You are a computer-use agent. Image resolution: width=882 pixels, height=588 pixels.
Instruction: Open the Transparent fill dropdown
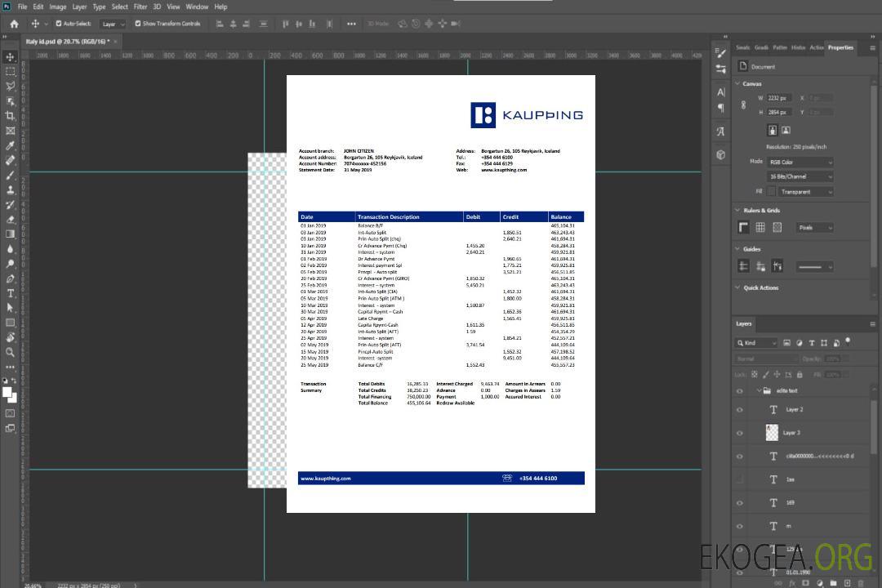(x=805, y=192)
